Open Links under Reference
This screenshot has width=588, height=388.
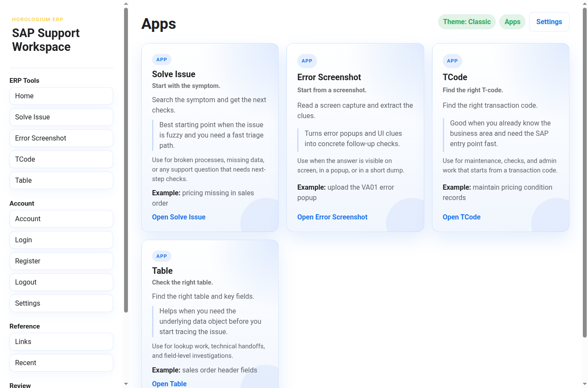click(61, 341)
